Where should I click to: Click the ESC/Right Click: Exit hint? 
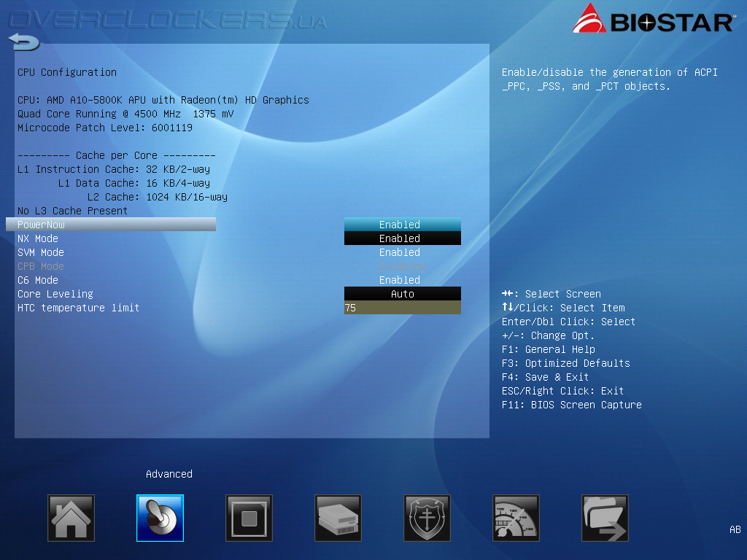pos(562,391)
